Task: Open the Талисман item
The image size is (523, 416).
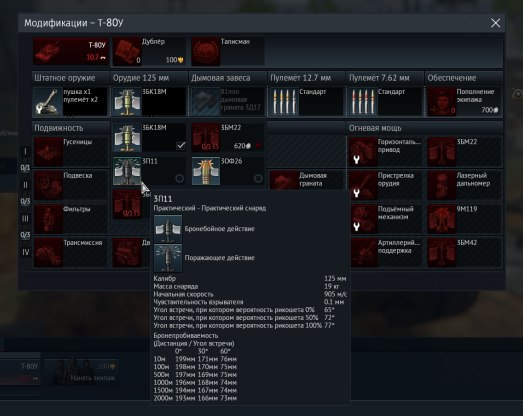Action: pos(228,51)
